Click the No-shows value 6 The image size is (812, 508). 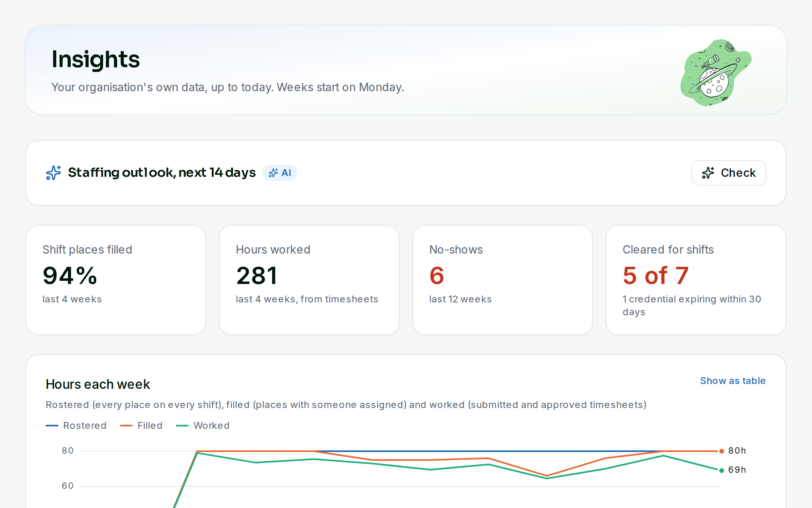coord(437,276)
